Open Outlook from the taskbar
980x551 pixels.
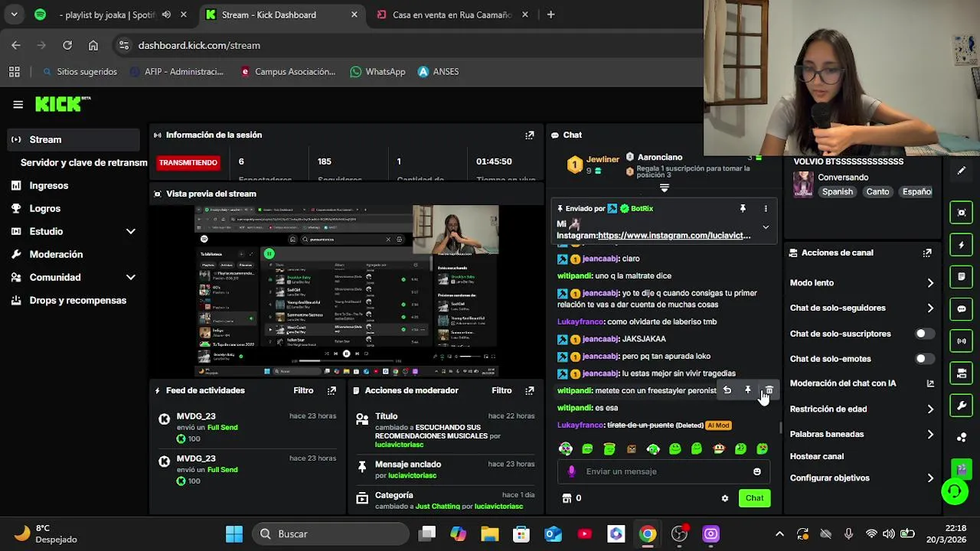(553, 534)
